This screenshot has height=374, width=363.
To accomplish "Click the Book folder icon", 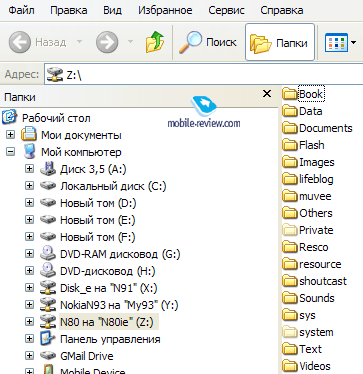I will (x=289, y=94).
